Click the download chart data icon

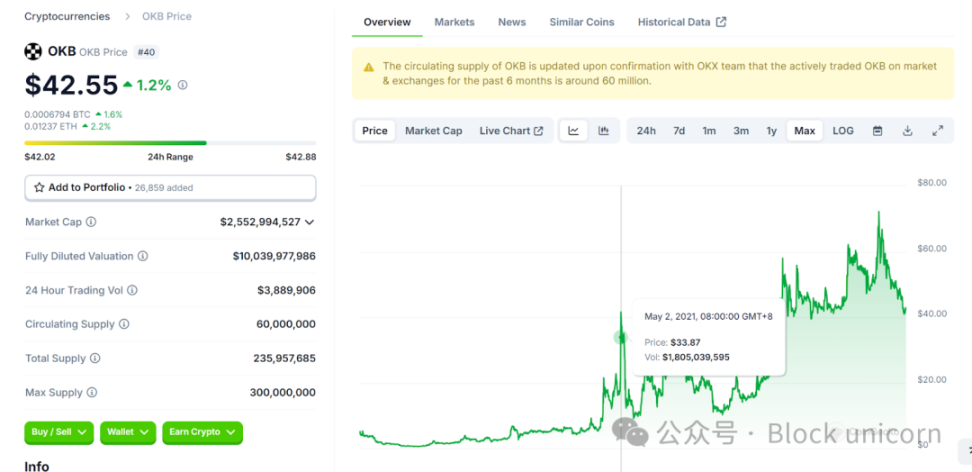pos(907,131)
